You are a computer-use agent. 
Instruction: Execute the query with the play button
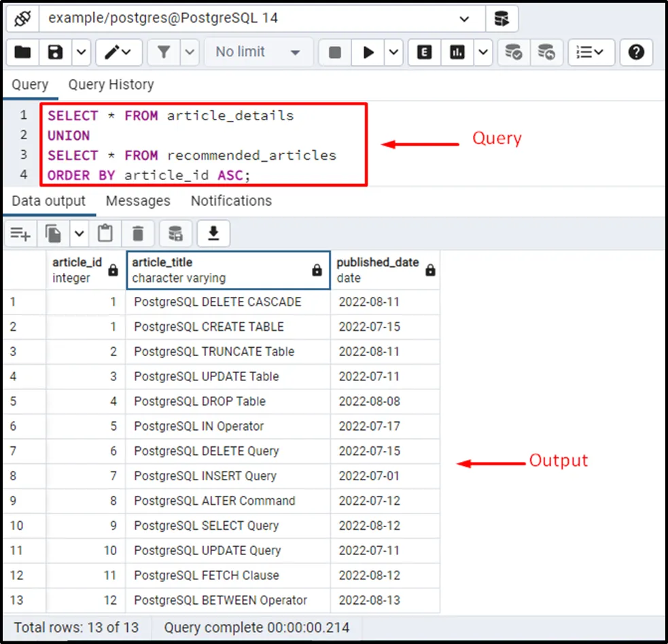pos(368,52)
